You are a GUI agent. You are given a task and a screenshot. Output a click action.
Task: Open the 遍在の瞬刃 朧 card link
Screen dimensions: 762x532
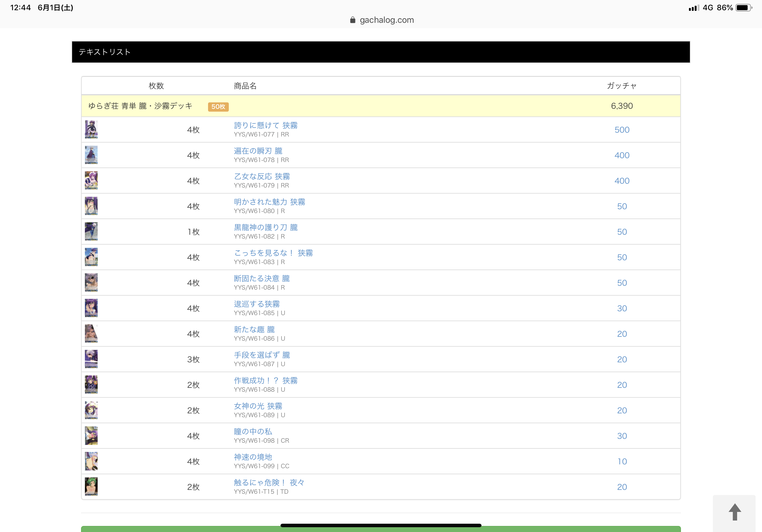258,151
